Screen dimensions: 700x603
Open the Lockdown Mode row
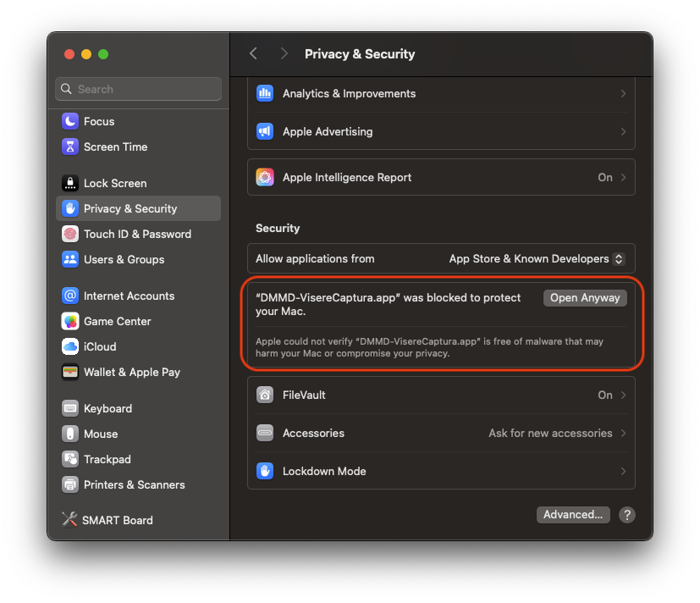pyautogui.click(x=441, y=471)
